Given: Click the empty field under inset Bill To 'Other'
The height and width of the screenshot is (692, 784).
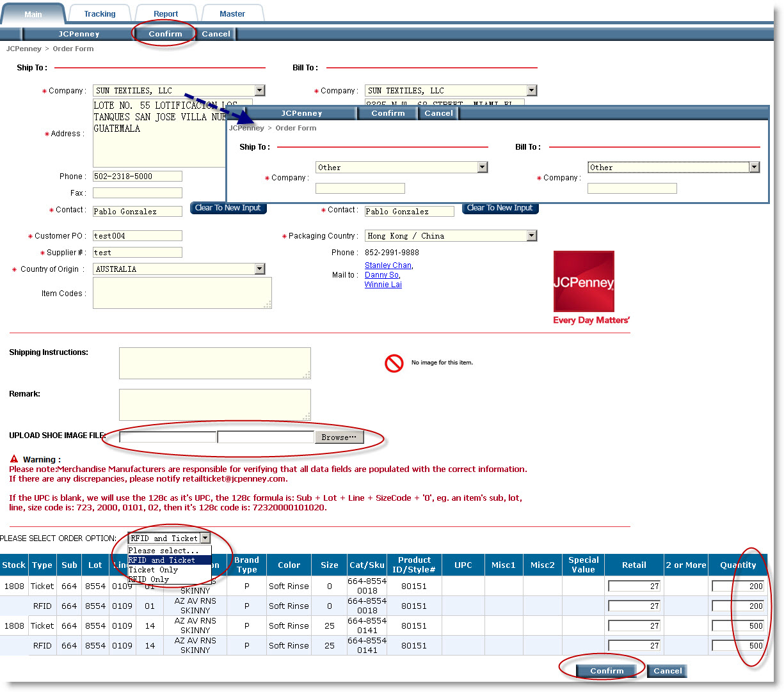Looking at the screenshot, I should (632, 189).
